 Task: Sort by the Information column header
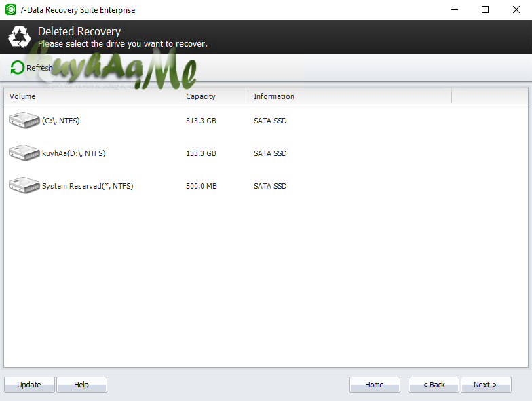(x=350, y=96)
